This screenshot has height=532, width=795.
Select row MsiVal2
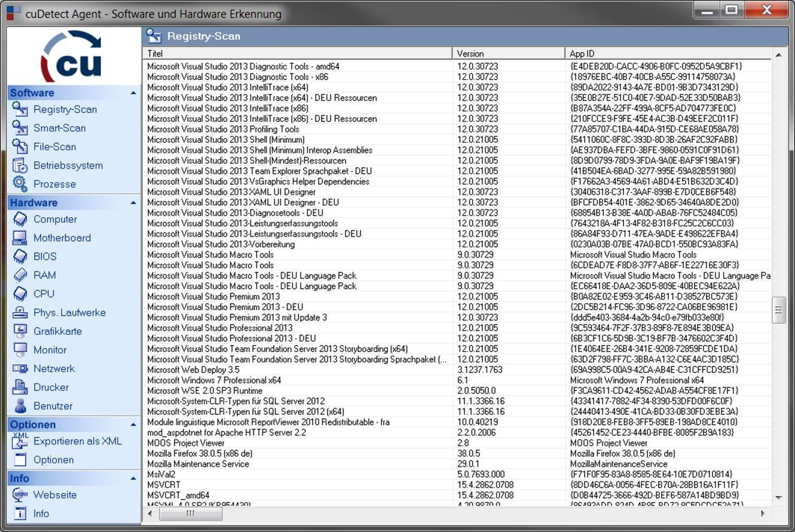[x=457, y=475]
